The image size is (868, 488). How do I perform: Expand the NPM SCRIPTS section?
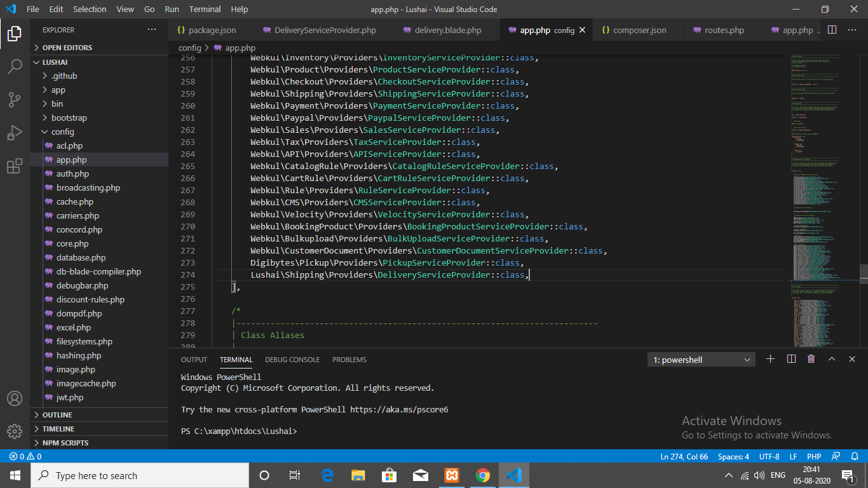pos(99,443)
